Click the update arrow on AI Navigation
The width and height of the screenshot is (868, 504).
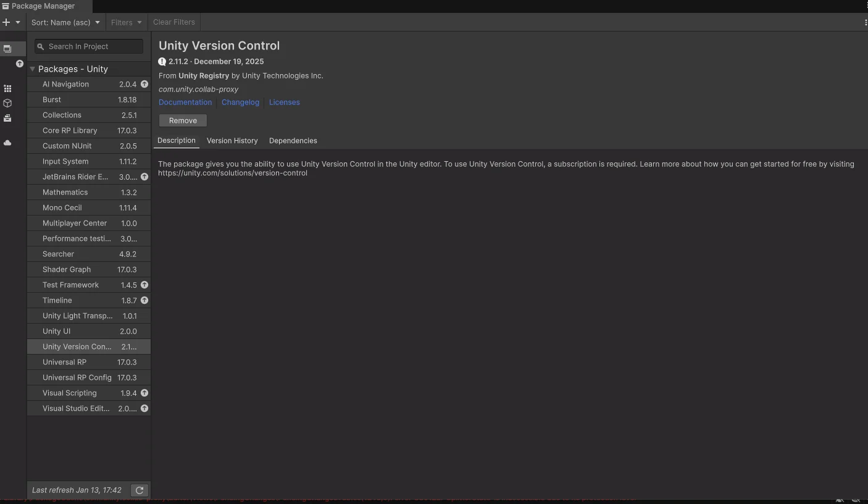point(144,84)
